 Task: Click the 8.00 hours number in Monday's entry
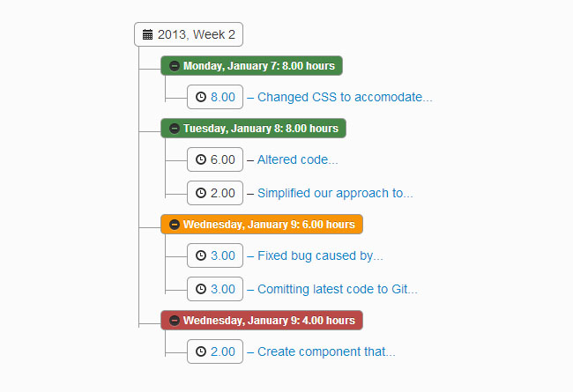tap(223, 97)
